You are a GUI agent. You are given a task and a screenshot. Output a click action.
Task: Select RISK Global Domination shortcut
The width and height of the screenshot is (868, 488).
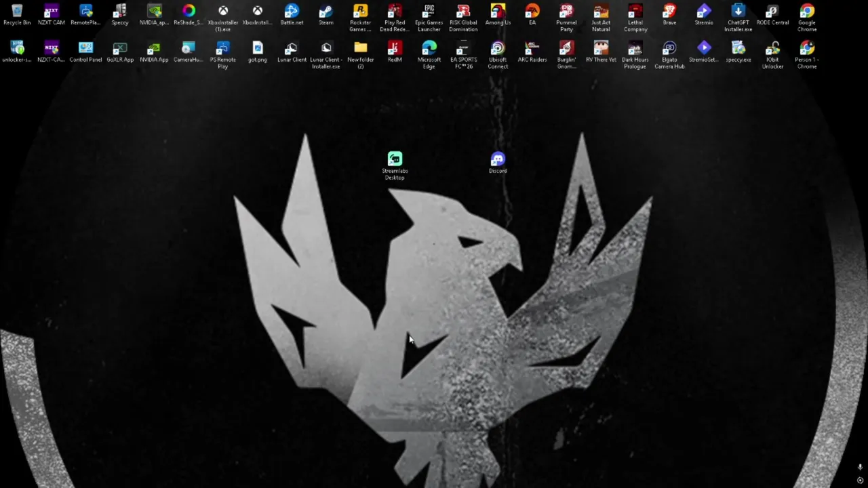pyautogui.click(x=463, y=18)
